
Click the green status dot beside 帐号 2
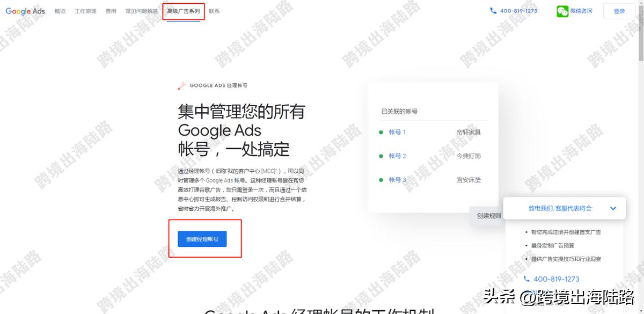point(381,156)
